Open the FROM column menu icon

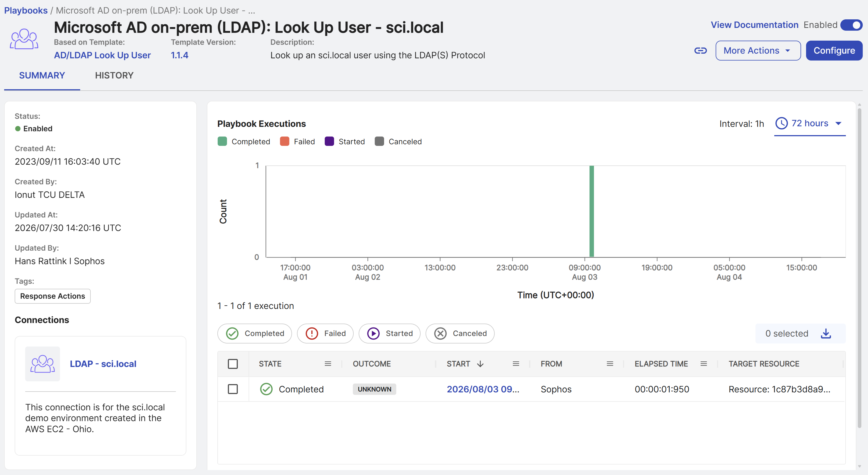(610, 364)
